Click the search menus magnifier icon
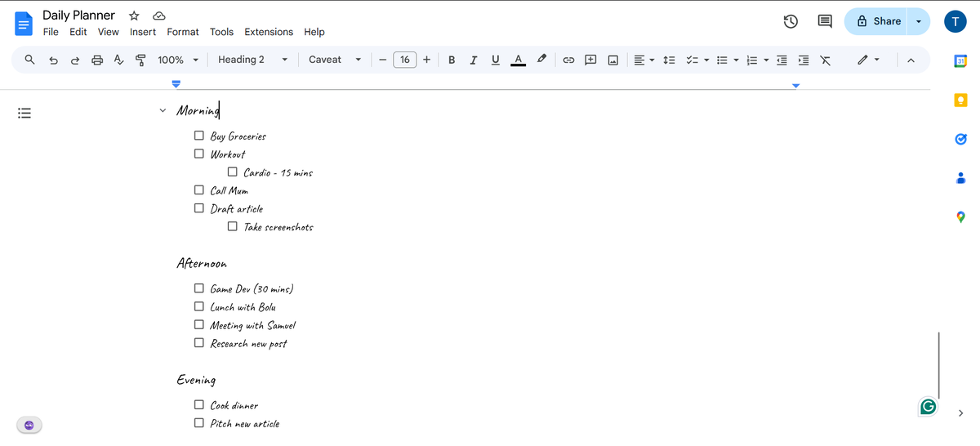The width and height of the screenshot is (980, 446). (30, 60)
